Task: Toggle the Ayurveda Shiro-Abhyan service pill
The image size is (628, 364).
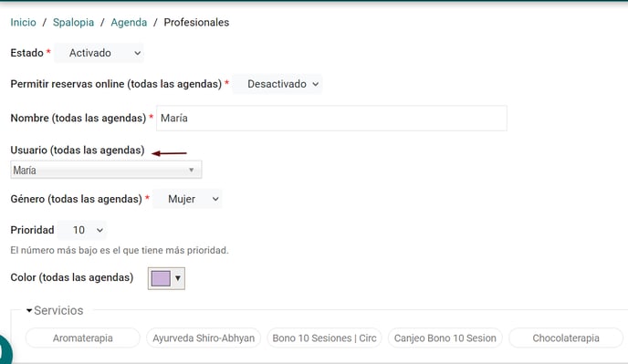Action: pos(204,338)
